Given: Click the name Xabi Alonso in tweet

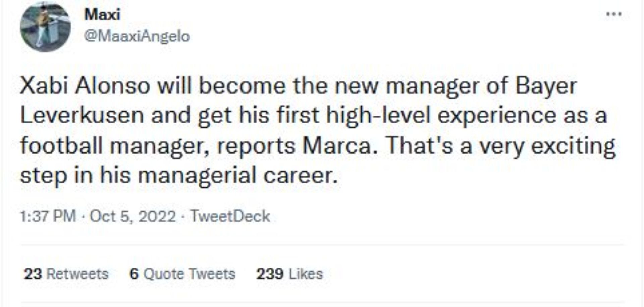Looking at the screenshot, I should point(85,86).
